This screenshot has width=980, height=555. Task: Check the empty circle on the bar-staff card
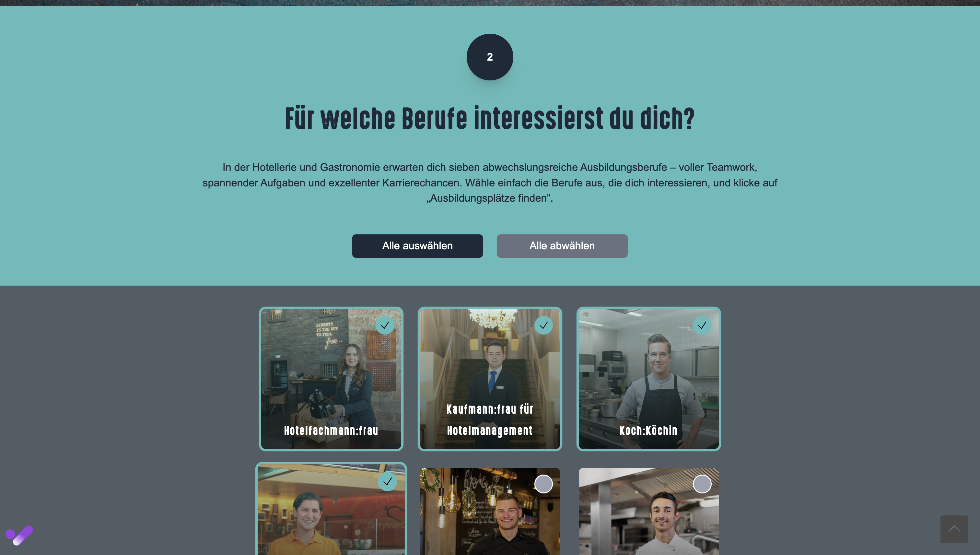pos(543,484)
